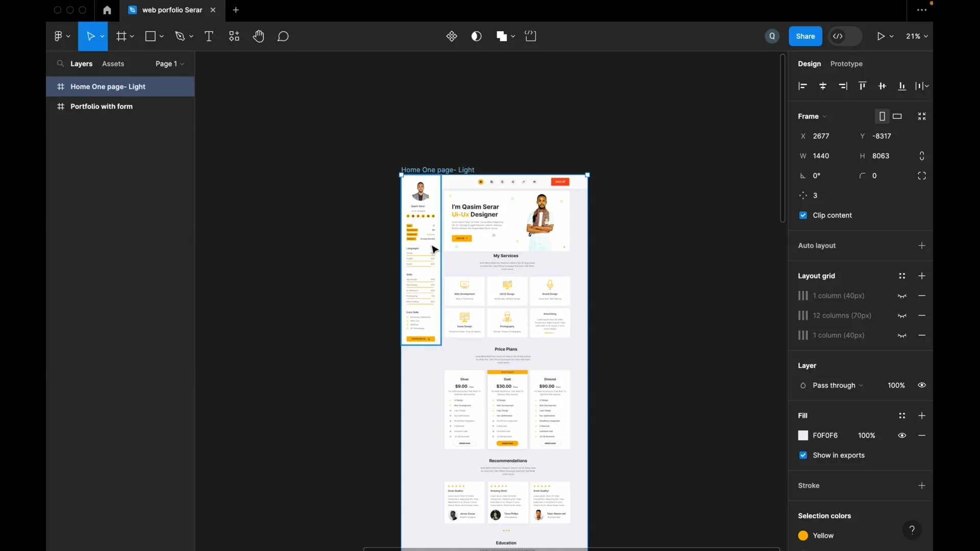Expand the Move tool options arrow
The image size is (980, 551).
(x=102, y=36)
